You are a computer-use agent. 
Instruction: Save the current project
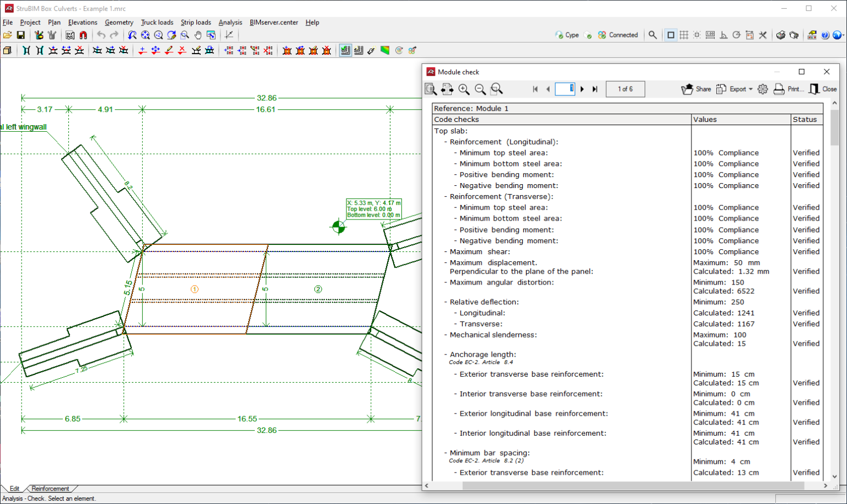point(20,35)
